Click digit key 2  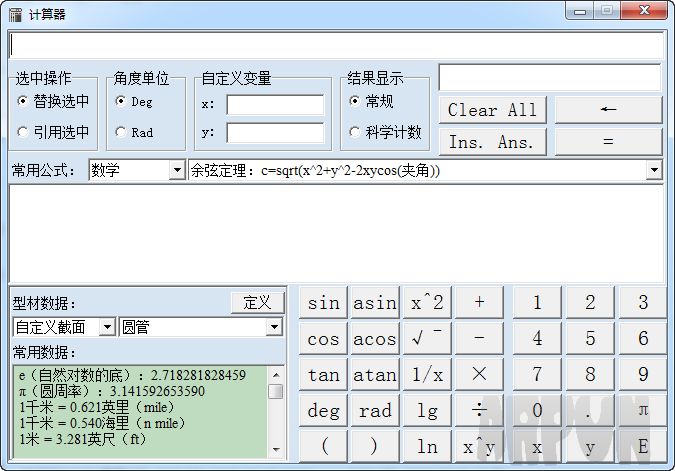point(590,302)
